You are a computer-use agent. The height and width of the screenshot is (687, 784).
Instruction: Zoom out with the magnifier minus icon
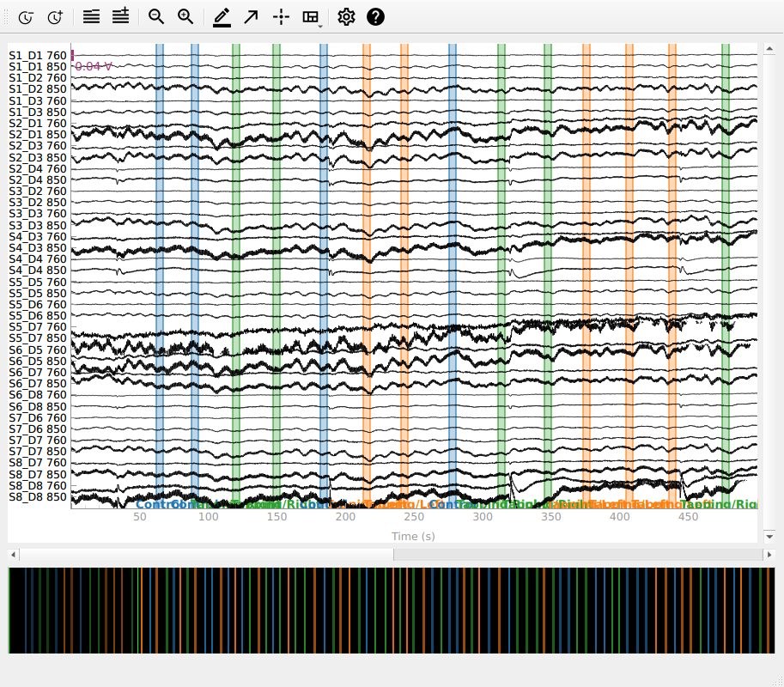(156, 16)
